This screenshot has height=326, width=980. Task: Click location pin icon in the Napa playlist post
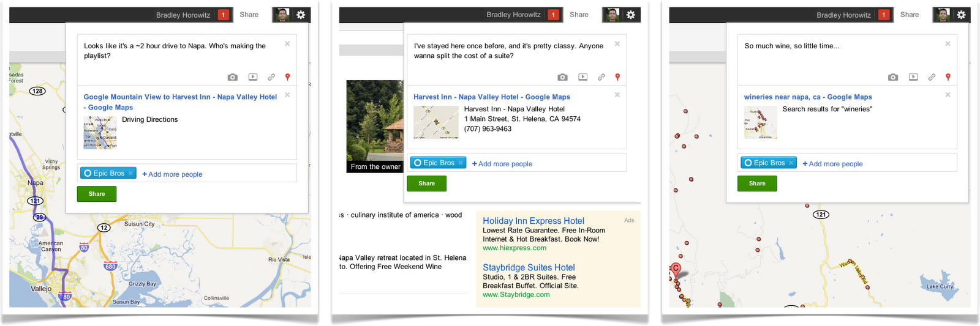click(x=287, y=77)
